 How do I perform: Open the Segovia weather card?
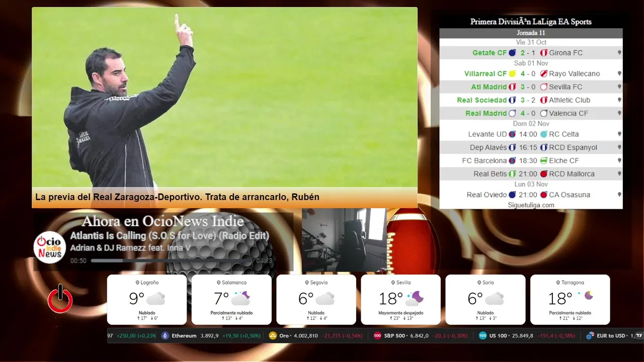pos(316,300)
